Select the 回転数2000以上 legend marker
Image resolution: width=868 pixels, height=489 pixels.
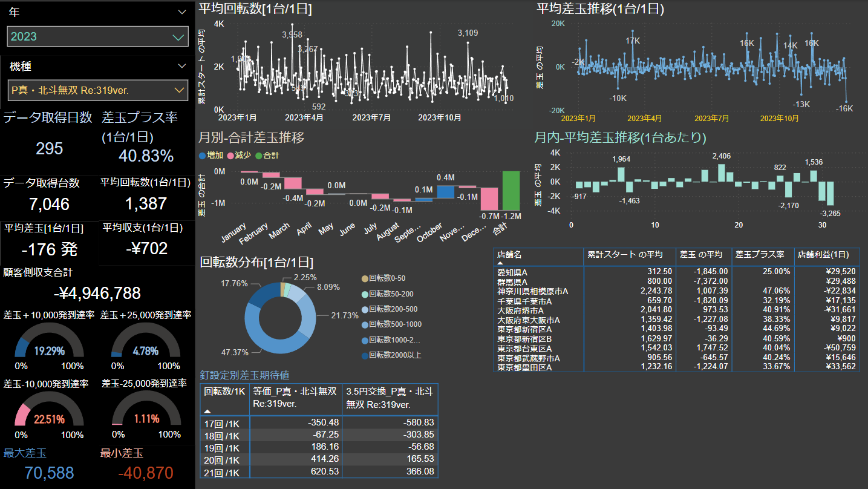tap(364, 355)
